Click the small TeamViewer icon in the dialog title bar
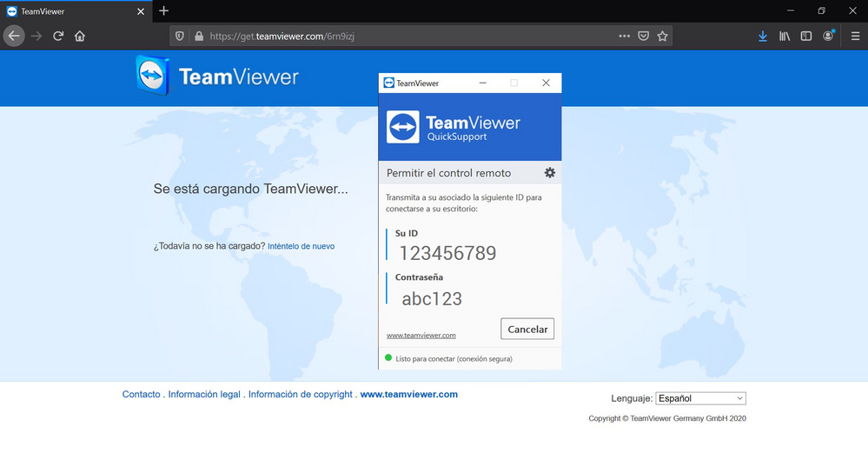The image size is (868, 460). coord(388,83)
